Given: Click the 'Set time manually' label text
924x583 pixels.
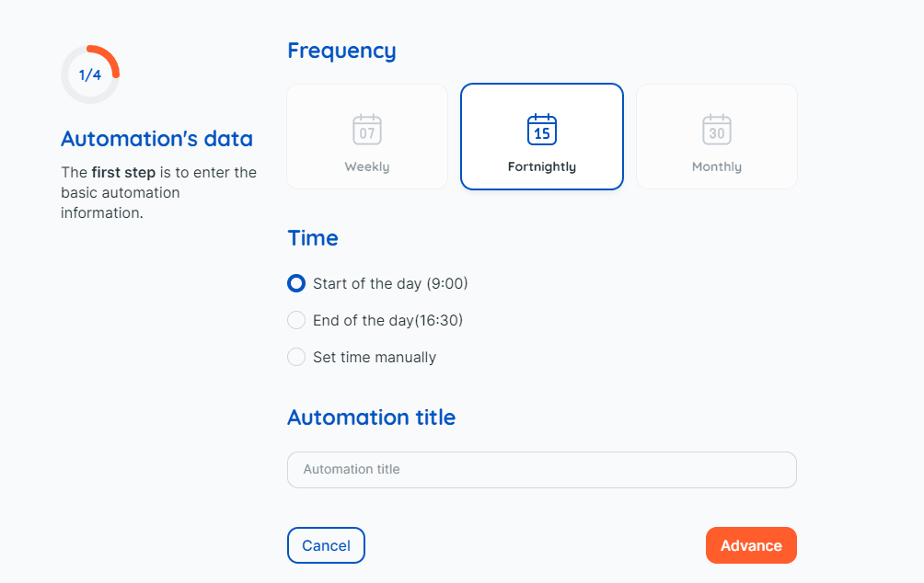Looking at the screenshot, I should point(375,358).
